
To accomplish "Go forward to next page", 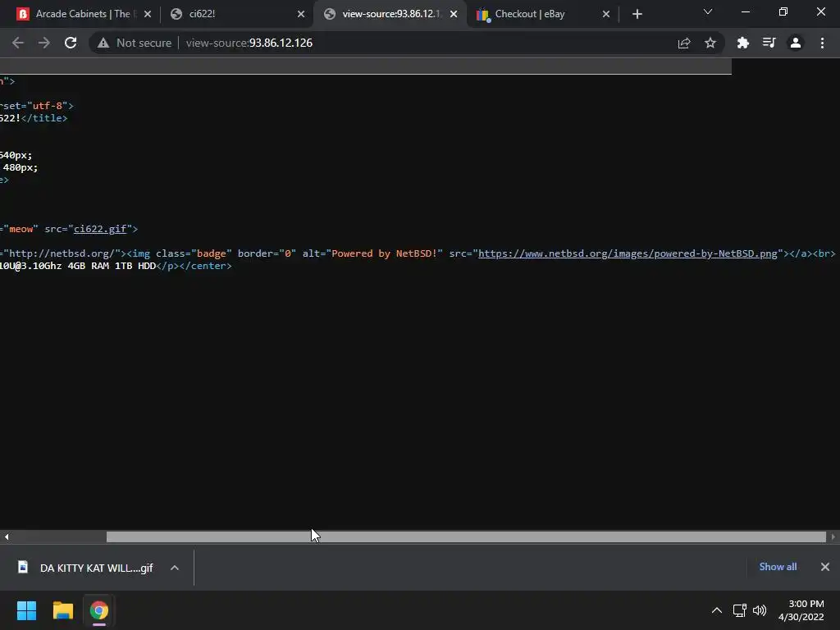I will tap(44, 43).
